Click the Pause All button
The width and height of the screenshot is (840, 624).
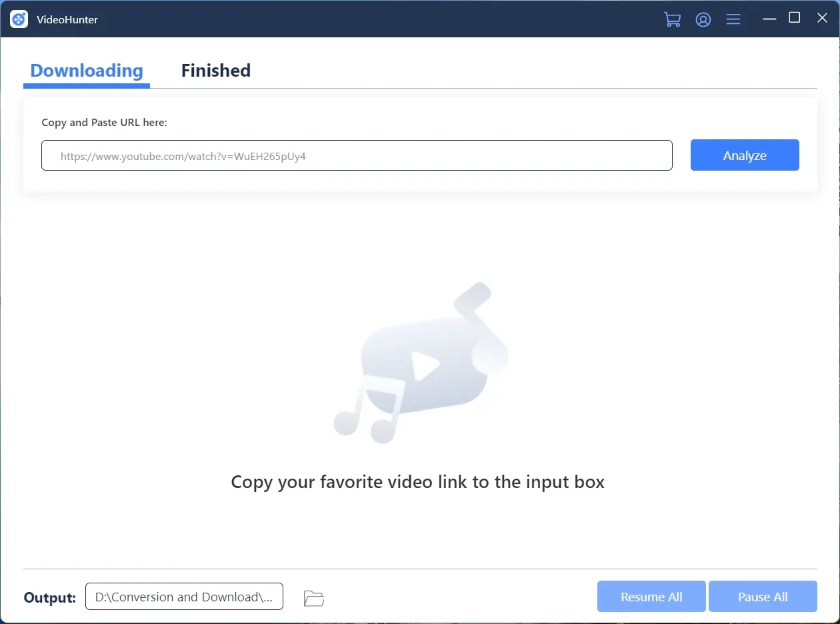click(x=763, y=597)
